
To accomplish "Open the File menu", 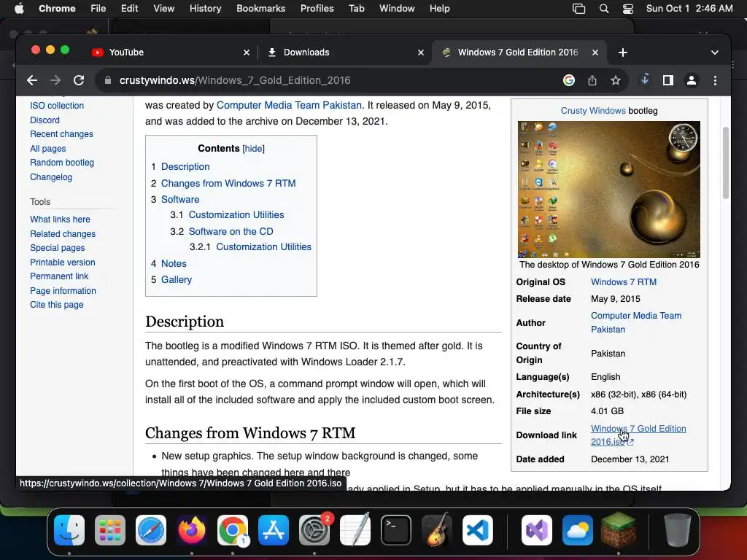I will tap(98, 9).
